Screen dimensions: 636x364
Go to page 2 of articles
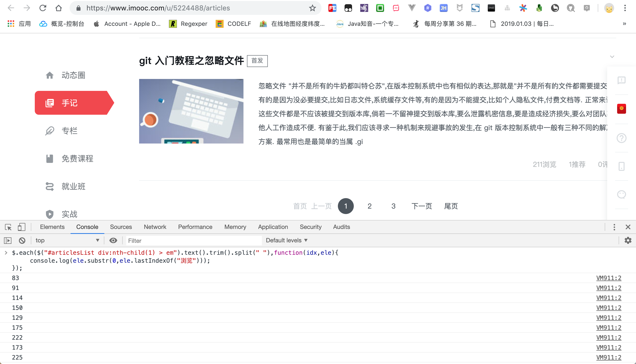click(x=369, y=206)
